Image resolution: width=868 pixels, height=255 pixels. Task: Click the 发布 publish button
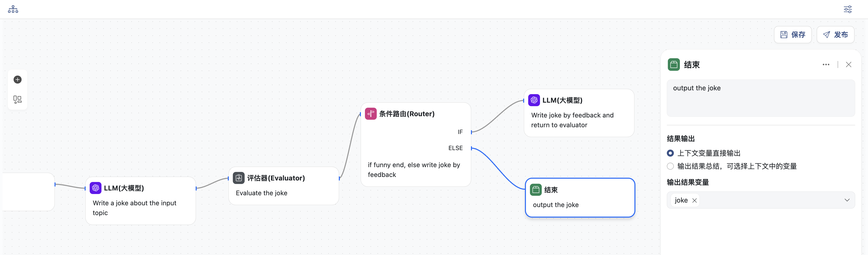835,35
